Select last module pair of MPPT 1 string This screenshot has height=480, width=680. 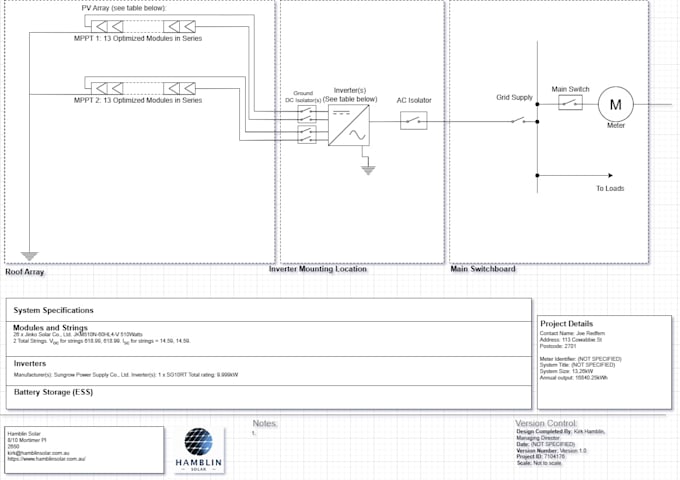click(x=179, y=26)
